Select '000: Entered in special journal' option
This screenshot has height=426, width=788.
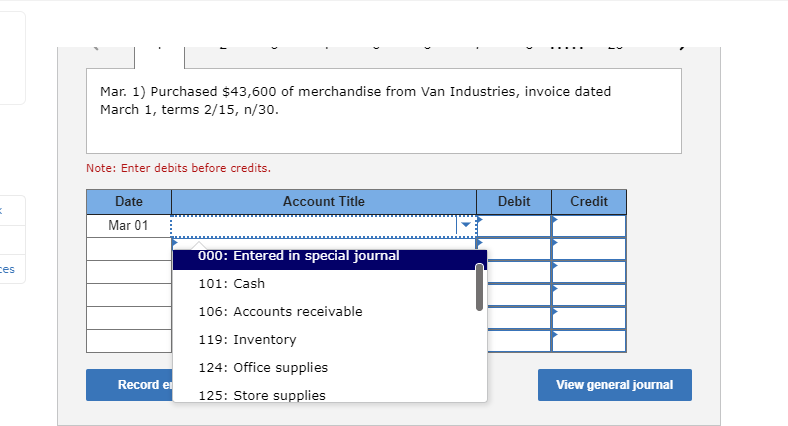pos(330,259)
